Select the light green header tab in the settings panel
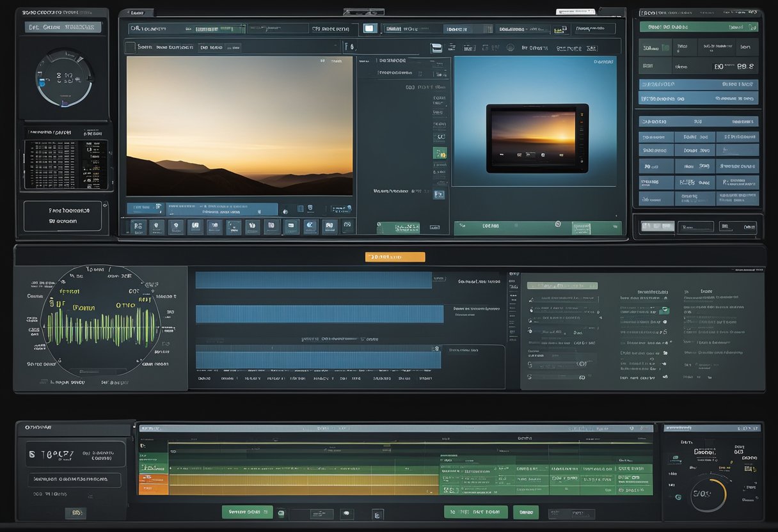 click(562, 285)
